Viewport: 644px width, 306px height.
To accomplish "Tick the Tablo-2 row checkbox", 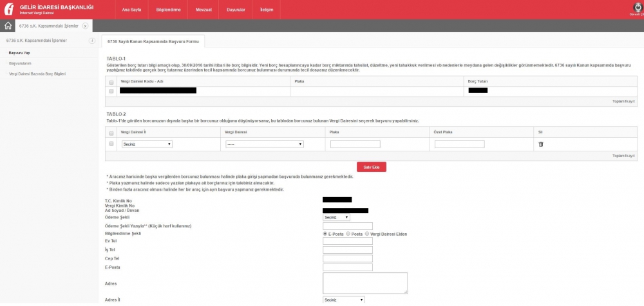I will pos(111,144).
